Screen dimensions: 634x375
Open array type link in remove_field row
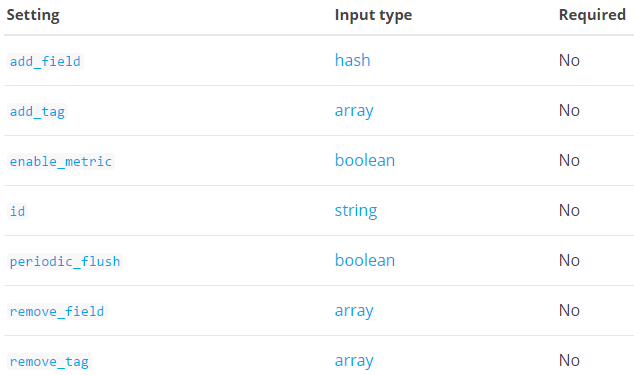pyautogui.click(x=354, y=310)
